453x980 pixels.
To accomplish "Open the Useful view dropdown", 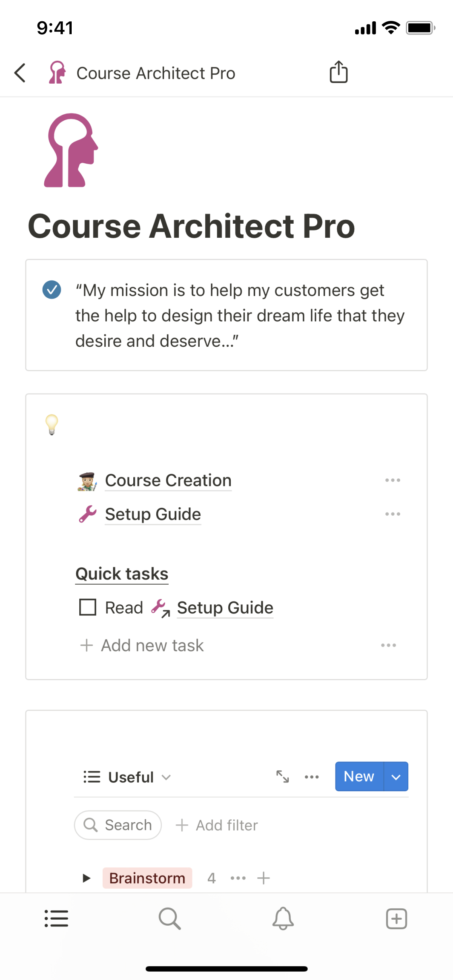I will (128, 777).
